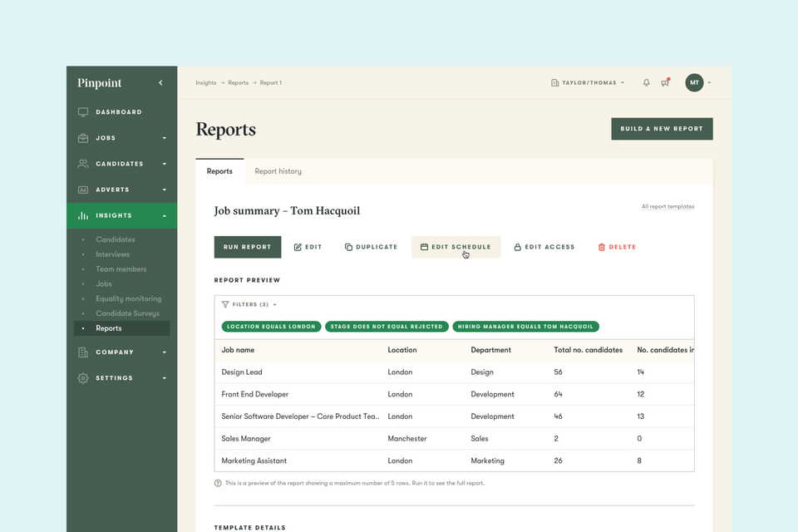The image size is (798, 532).
Task: Switch to the Report history tab
Action: (278, 171)
